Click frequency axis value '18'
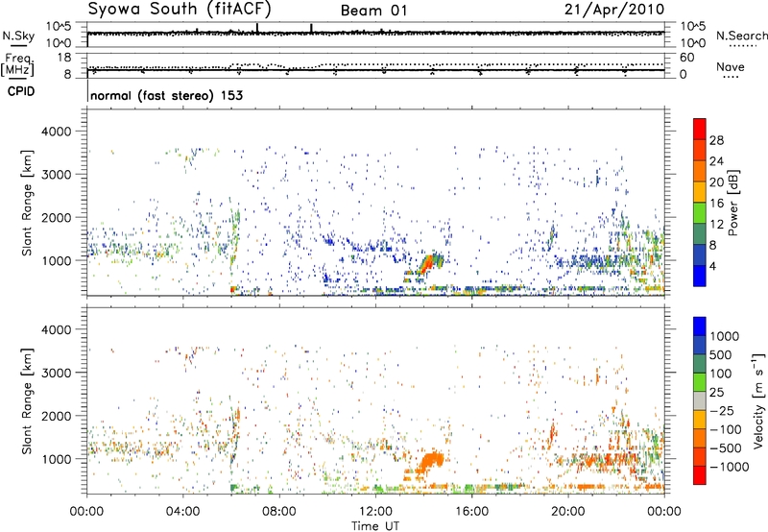Viewport: 768px width, 532px height. pyautogui.click(x=63, y=58)
